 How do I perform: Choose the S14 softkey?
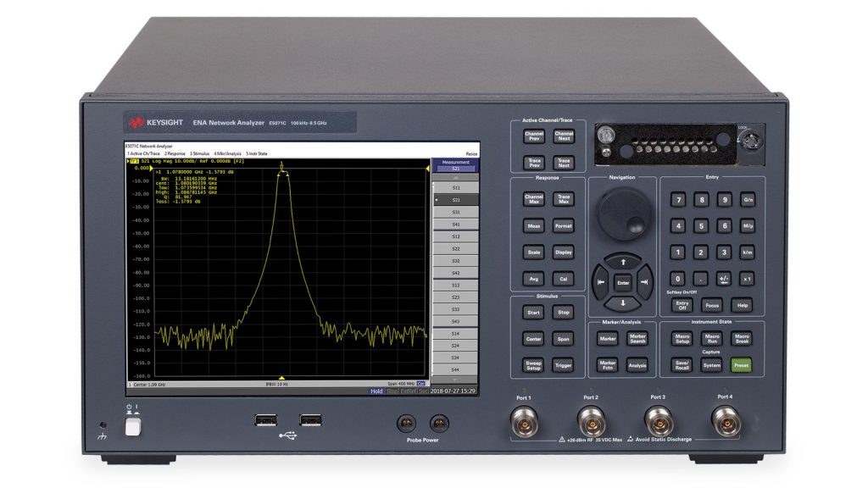pos(455,334)
